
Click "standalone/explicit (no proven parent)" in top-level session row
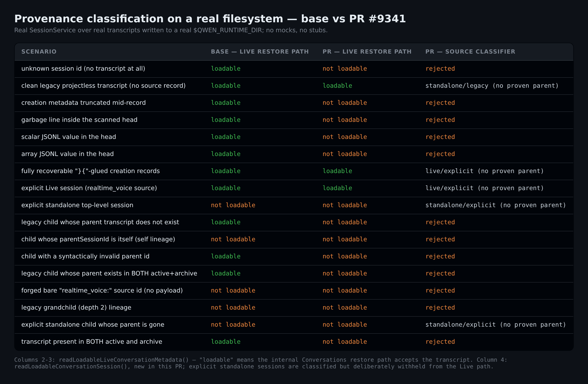point(496,205)
